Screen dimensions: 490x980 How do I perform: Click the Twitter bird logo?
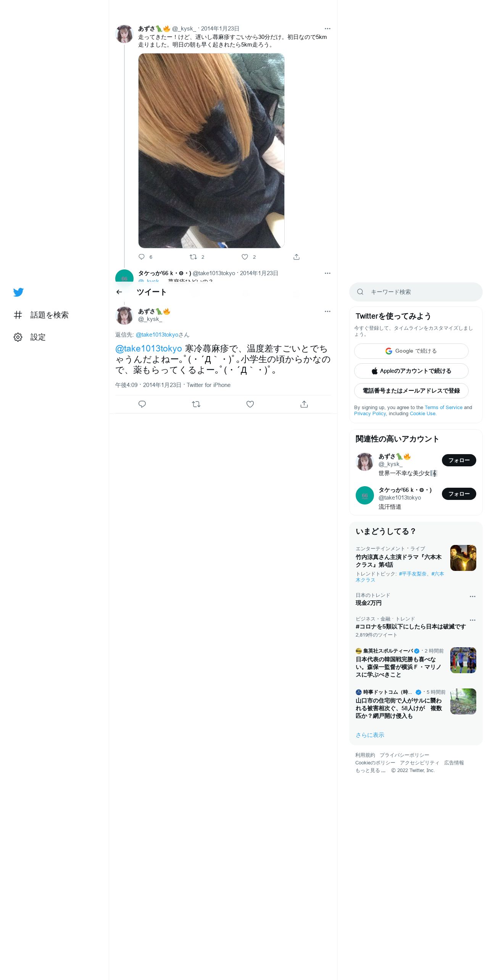(x=18, y=292)
